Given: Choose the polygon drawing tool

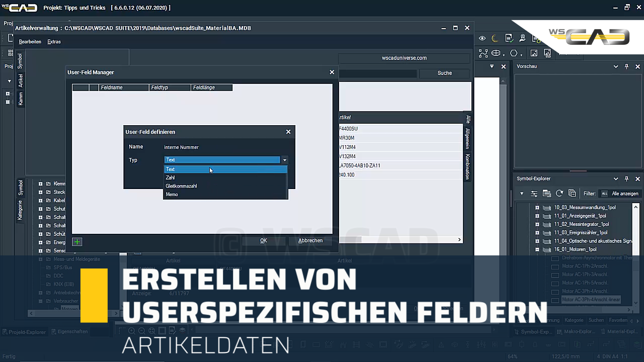Looking at the screenshot, I should 513,53.
